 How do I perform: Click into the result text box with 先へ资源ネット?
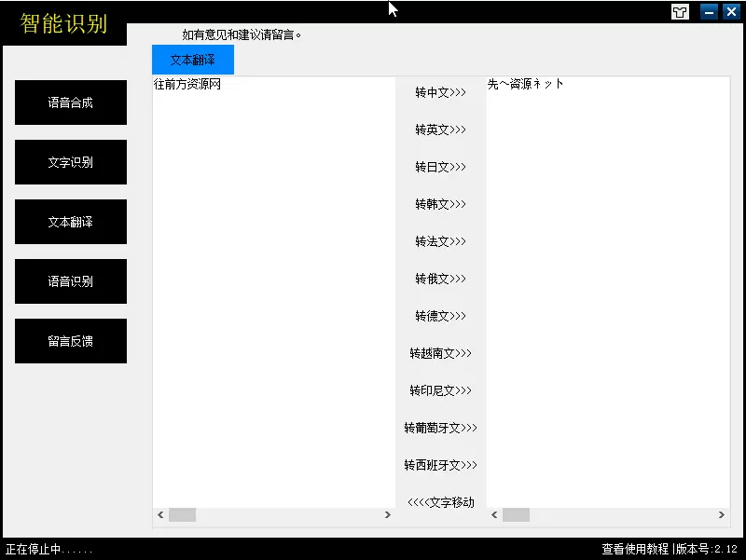[608, 293]
